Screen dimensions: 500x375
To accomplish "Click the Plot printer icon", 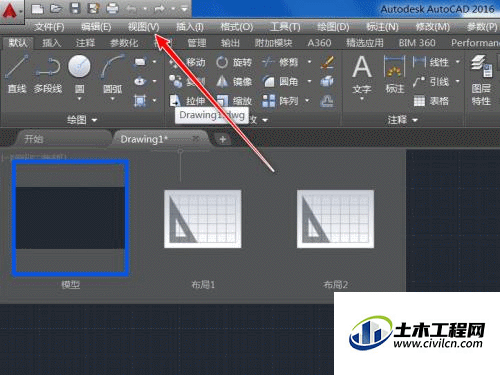I will (x=112, y=9).
